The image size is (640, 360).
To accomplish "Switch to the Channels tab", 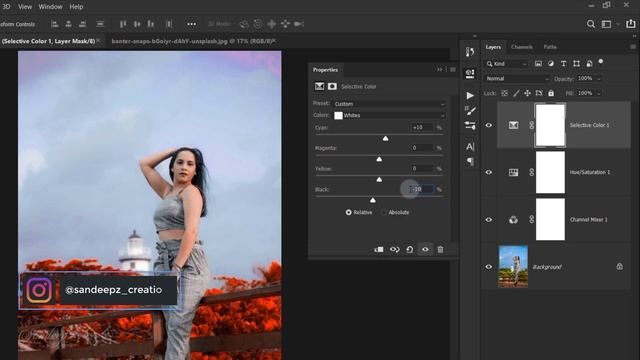I will coord(522,47).
